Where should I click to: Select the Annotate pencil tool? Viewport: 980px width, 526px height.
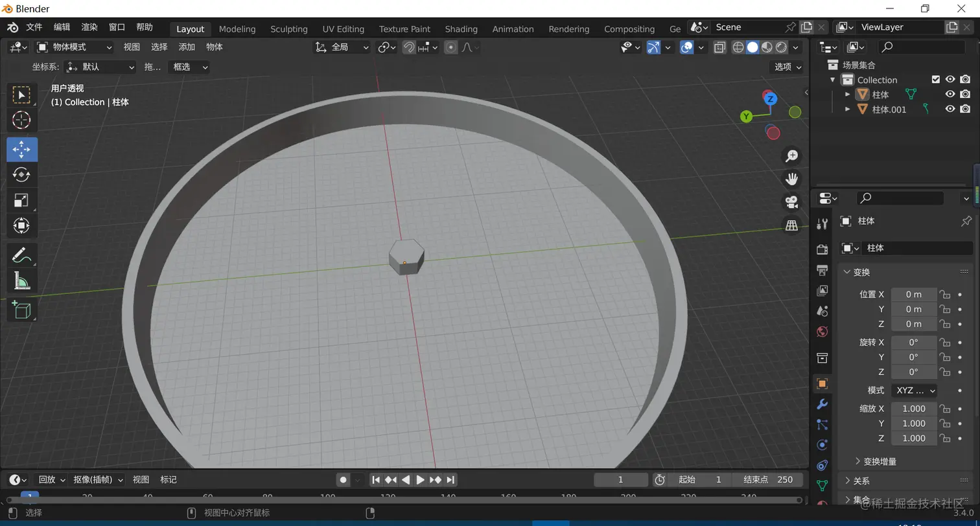click(x=21, y=255)
